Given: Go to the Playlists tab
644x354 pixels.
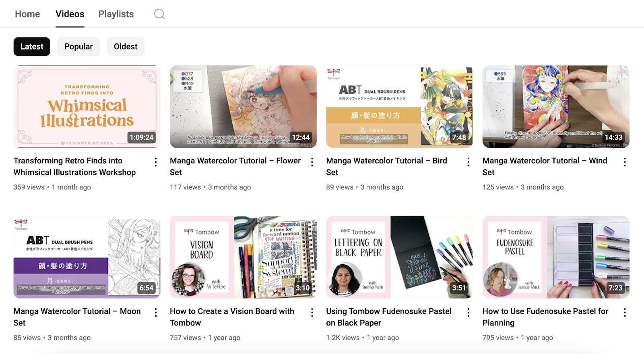Looking at the screenshot, I should click(x=116, y=14).
